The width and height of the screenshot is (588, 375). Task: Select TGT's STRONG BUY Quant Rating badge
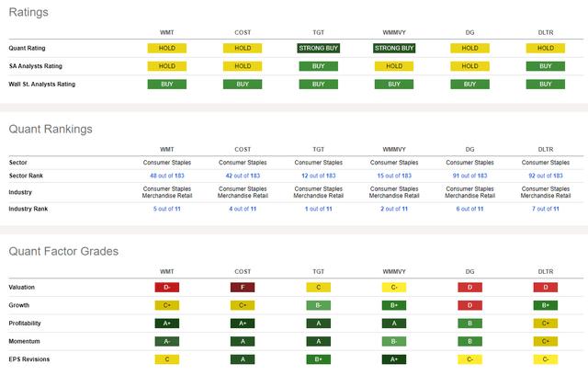click(x=319, y=48)
